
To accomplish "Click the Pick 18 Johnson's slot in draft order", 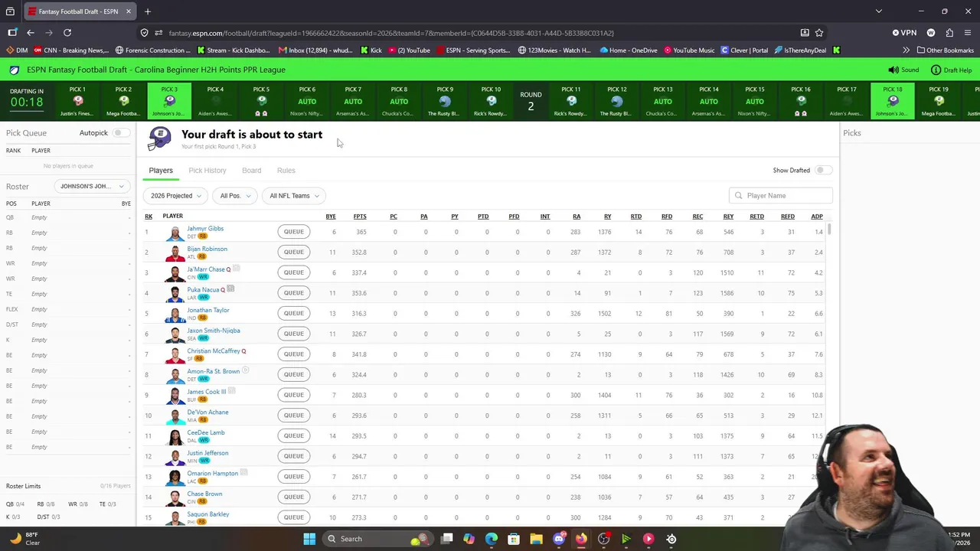I will click(x=893, y=101).
